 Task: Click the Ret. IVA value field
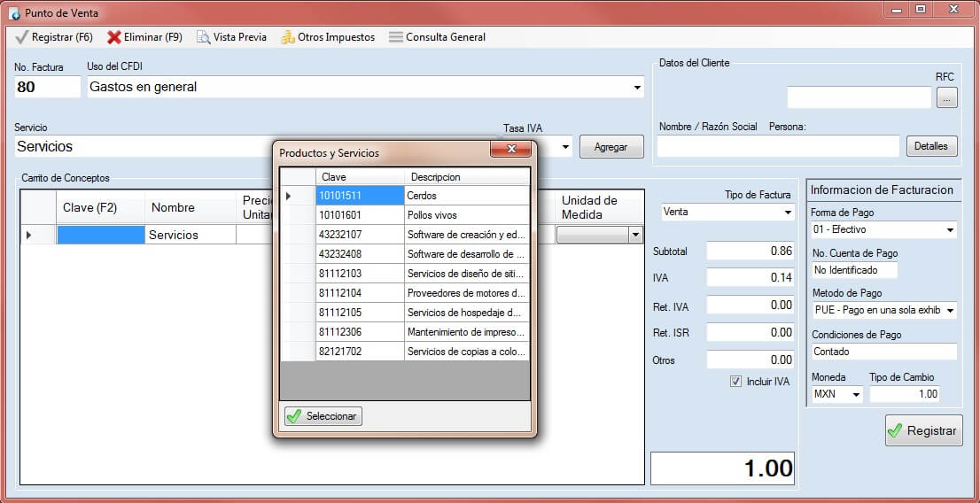point(751,305)
